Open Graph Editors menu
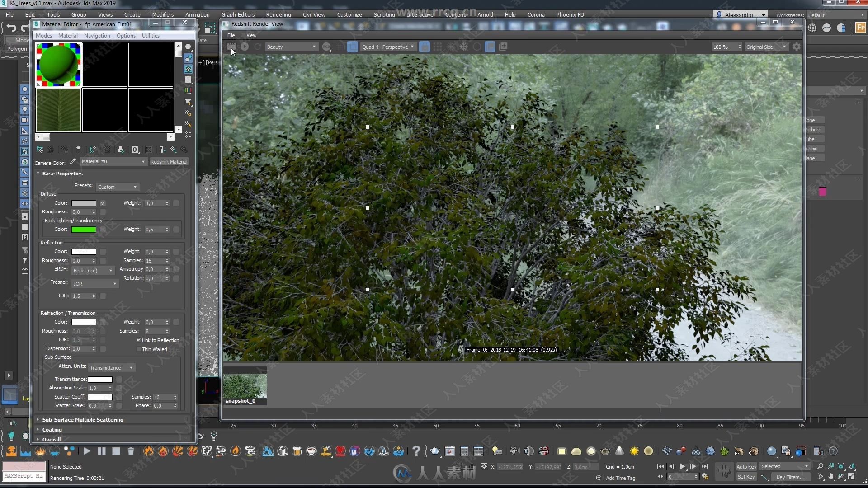This screenshot has width=868, height=488. [238, 14]
